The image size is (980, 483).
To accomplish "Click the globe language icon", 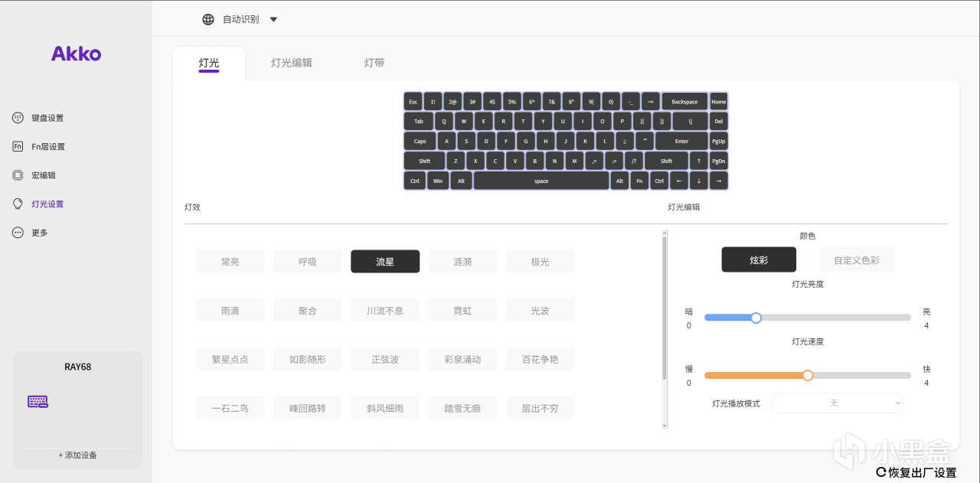I will [208, 19].
